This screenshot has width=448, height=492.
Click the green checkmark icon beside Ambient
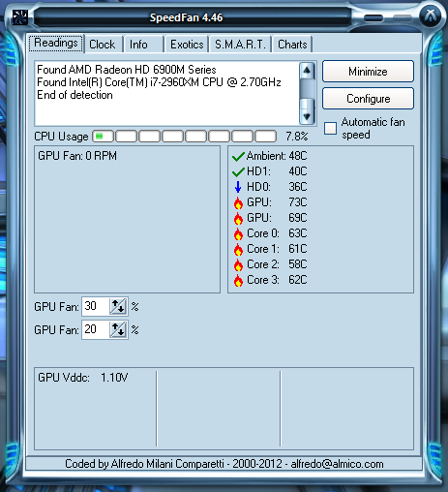click(x=238, y=157)
